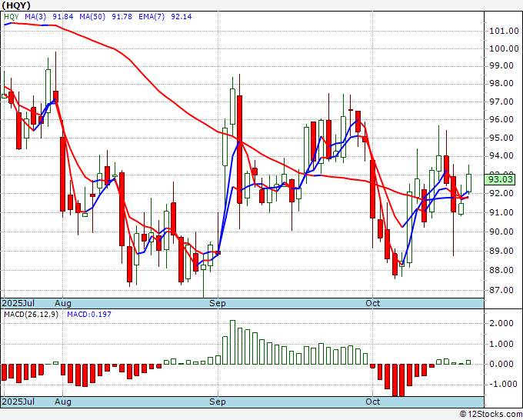The width and height of the screenshot is (523, 420).
Task: Click the 91.84 MA(3) value
Action: [x=63, y=17]
